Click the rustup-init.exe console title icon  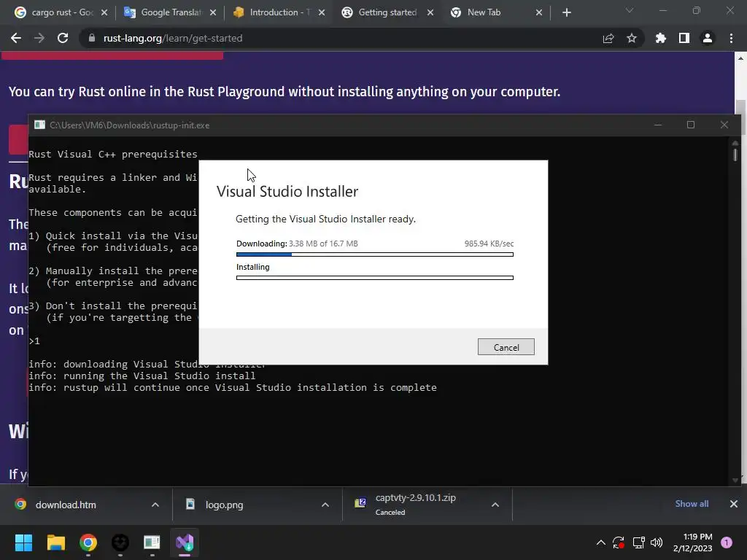[x=39, y=125]
